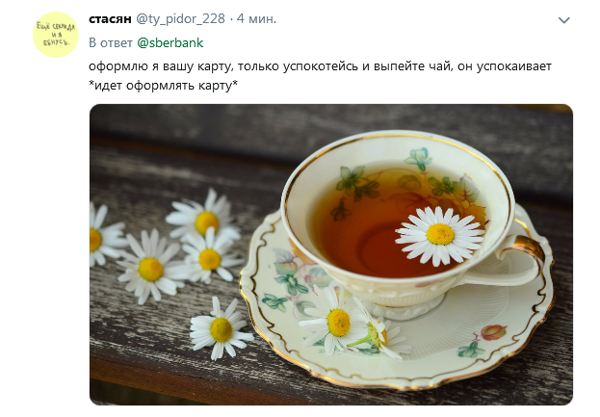This screenshot has width=600, height=417.
Task: Open the @ty_pidor_228 handle
Action: click(x=181, y=19)
